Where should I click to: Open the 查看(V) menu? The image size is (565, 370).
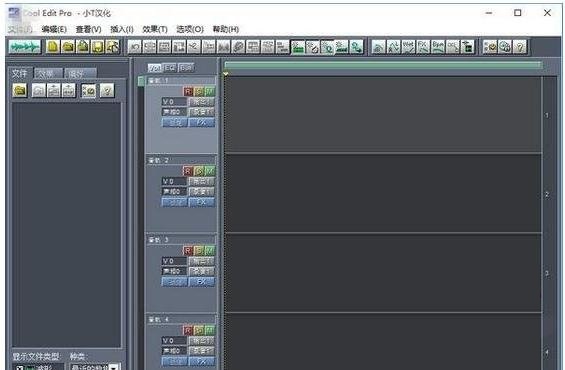coord(88,29)
